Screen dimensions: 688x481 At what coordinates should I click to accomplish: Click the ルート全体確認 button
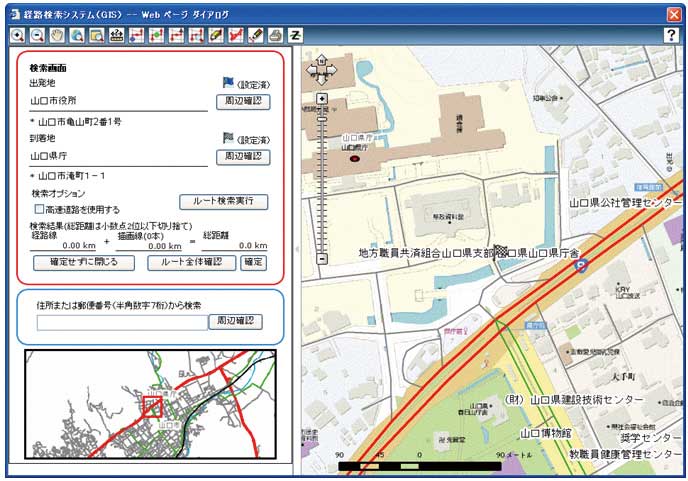(x=192, y=263)
